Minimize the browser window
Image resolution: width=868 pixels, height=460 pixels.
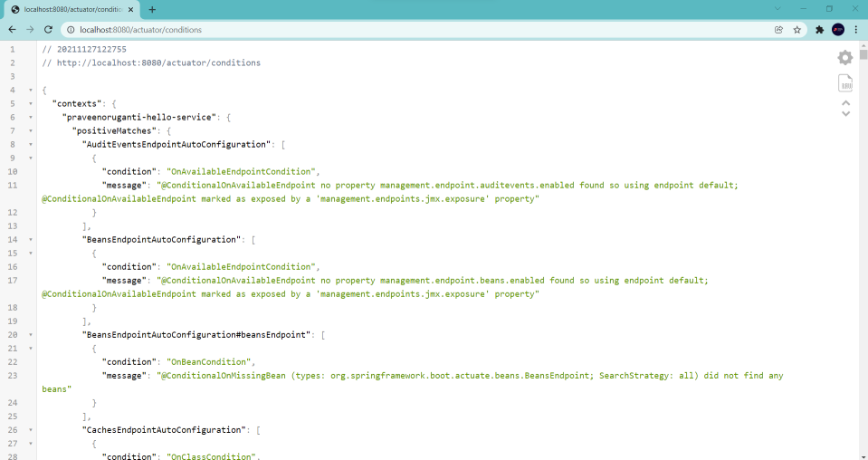tap(803, 9)
